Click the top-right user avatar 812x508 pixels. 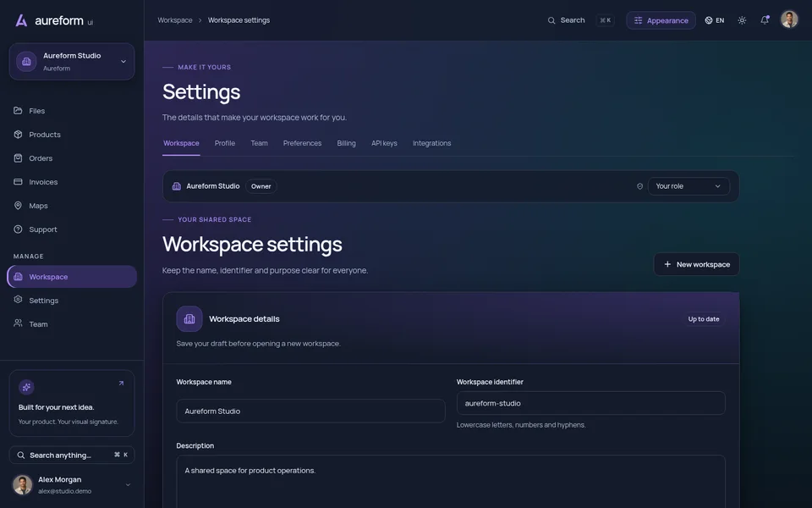pos(789,19)
